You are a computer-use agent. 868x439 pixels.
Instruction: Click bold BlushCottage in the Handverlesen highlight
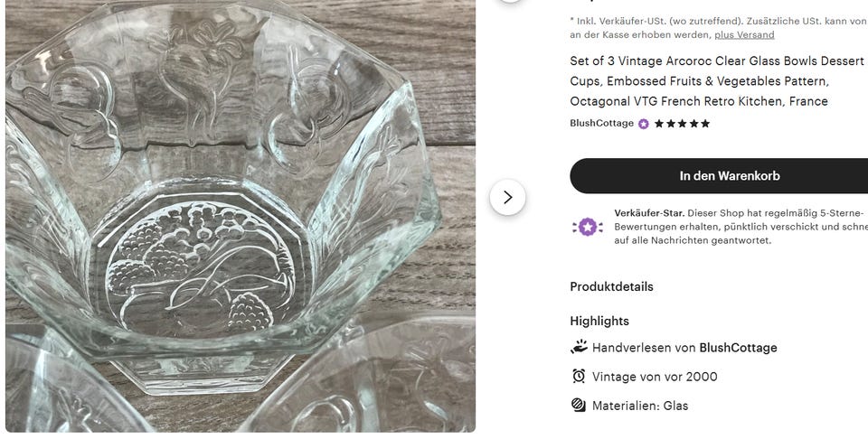(x=738, y=348)
